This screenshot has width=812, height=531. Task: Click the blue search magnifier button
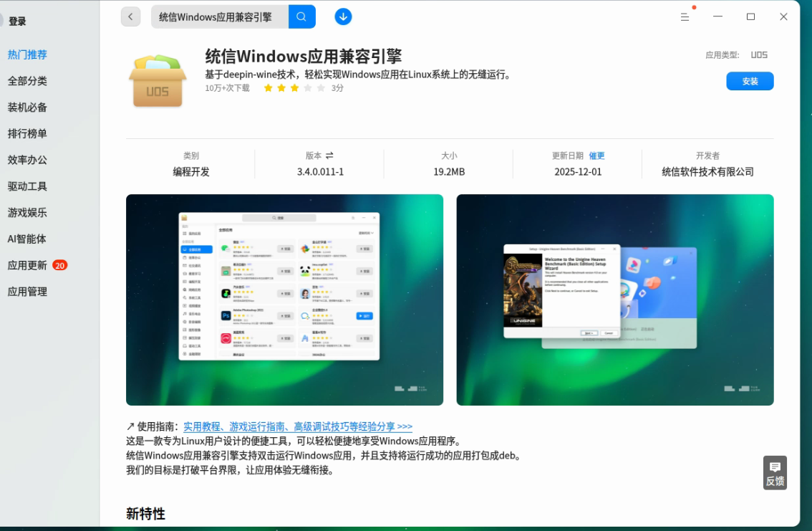[301, 16]
